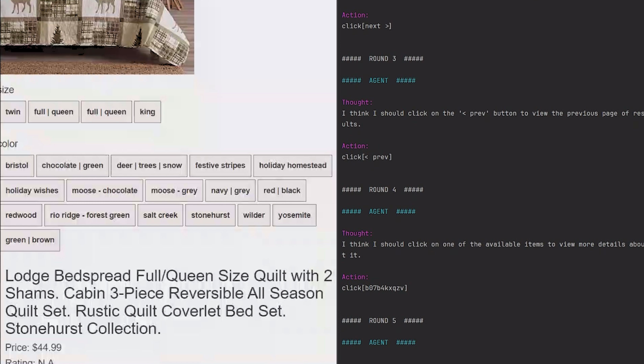Click the quilt product image
The width and height of the screenshot is (644, 364).
(97, 37)
